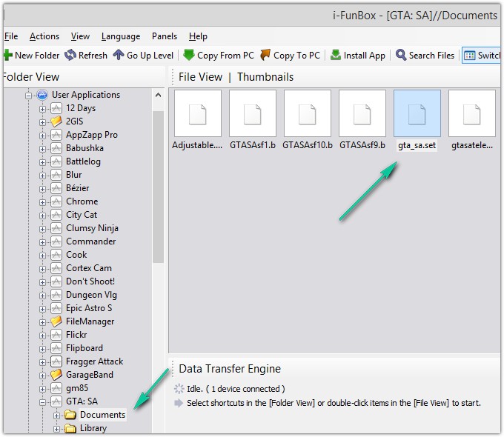Click the User Applications App Store icon

(x=42, y=95)
